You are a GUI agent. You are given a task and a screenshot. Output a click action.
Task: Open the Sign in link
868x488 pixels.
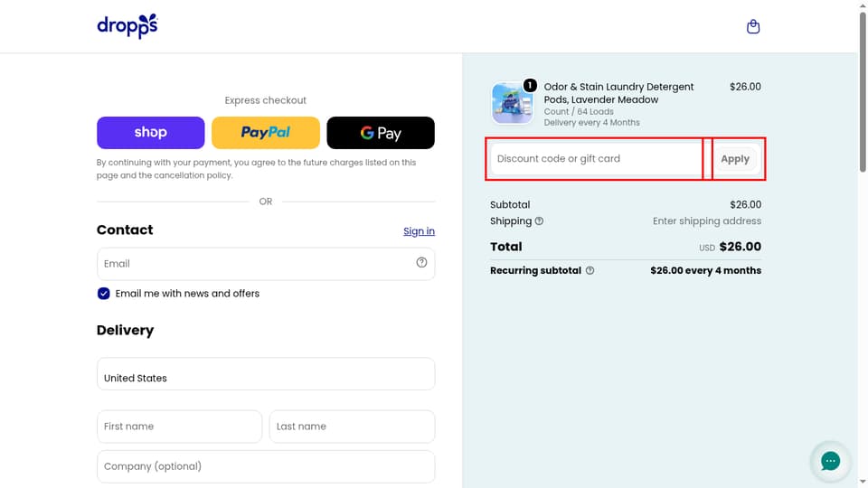tap(419, 231)
